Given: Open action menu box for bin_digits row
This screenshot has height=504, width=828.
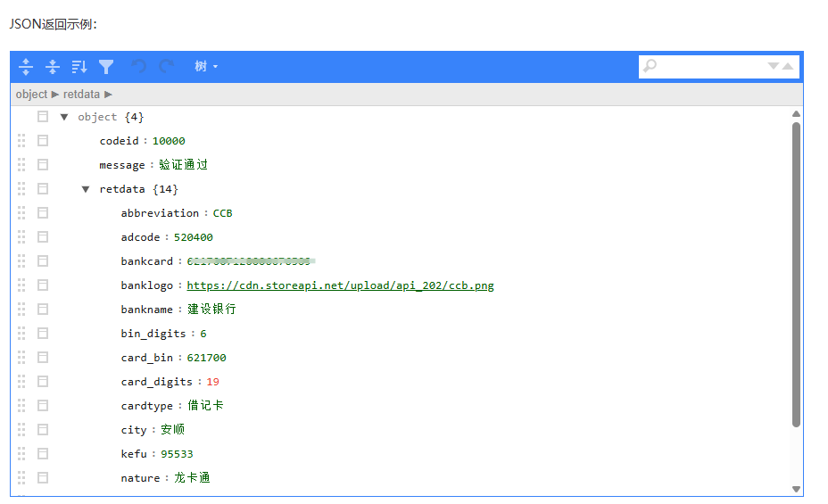Looking at the screenshot, I should [43, 333].
